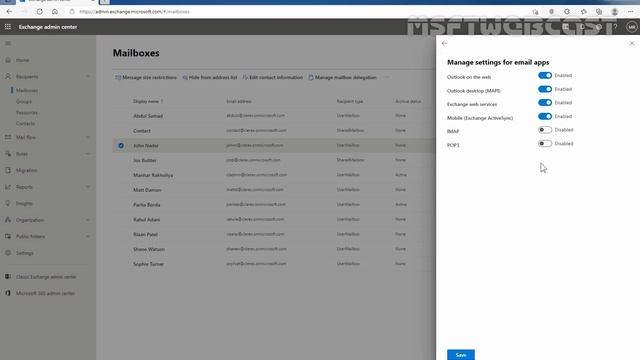640x360 pixels.
Task: Enable the POP3 switch
Action: pos(545,144)
